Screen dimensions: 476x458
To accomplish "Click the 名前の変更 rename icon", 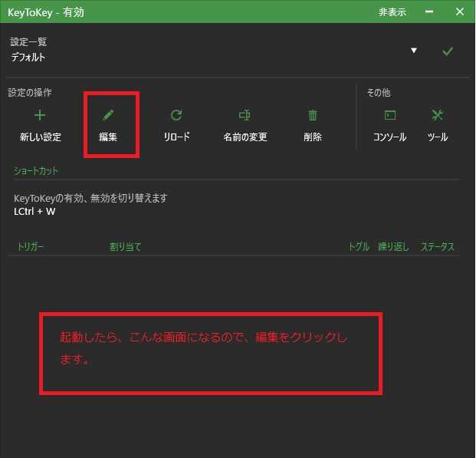I will [x=245, y=115].
